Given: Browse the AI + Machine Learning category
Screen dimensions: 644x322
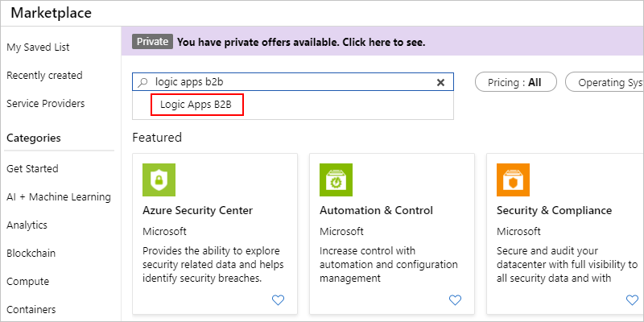Looking at the screenshot, I should pos(58,197).
